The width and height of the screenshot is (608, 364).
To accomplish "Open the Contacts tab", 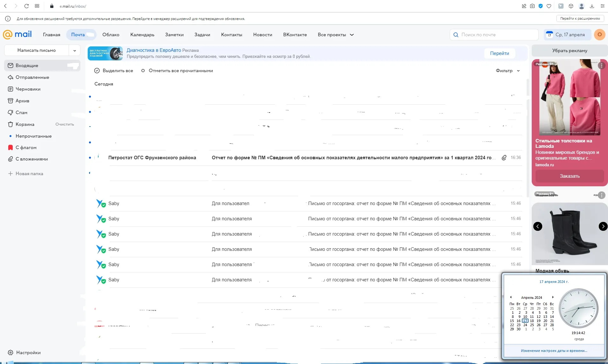I will pyautogui.click(x=231, y=35).
